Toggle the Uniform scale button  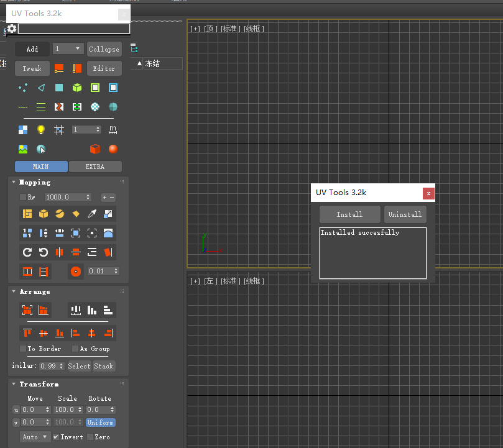coord(100,423)
